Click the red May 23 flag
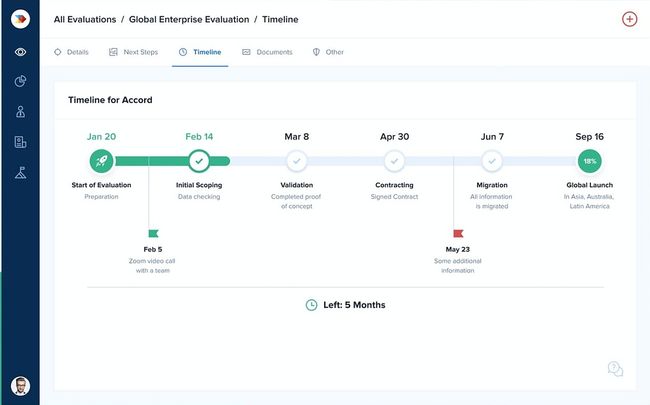 tap(458, 233)
